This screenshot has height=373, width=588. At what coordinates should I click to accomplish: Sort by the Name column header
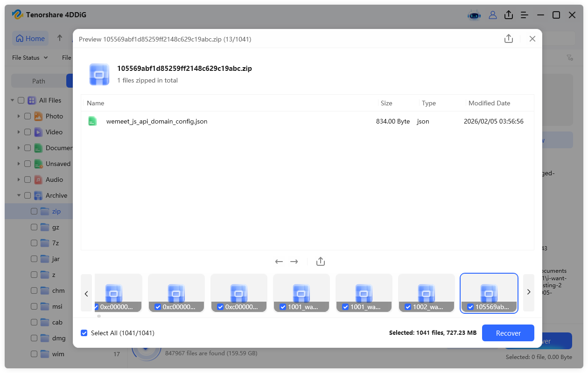click(x=96, y=103)
